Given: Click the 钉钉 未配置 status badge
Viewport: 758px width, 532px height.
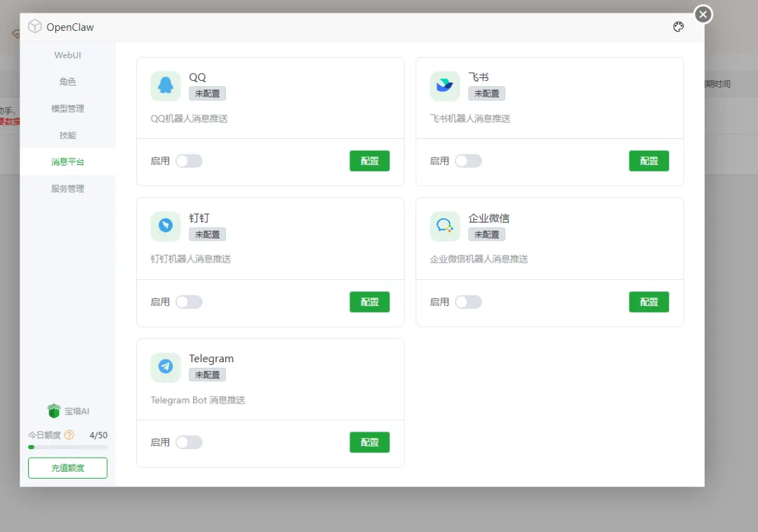Looking at the screenshot, I should [x=207, y=234].
